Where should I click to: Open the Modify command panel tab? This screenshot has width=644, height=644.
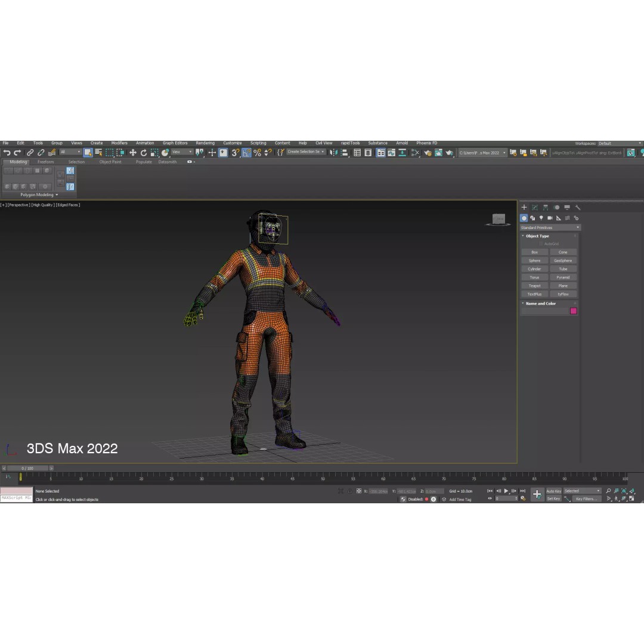point(535,208)
